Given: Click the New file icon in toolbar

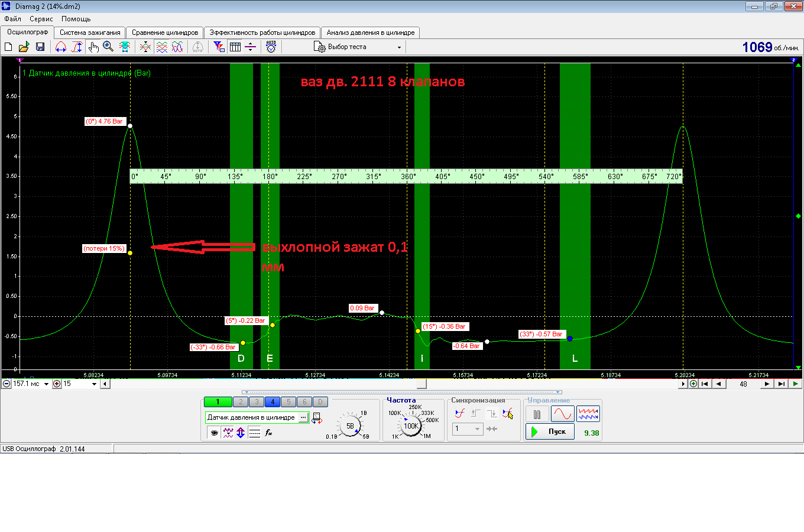Looking at the screenshot, I should [8, 47].
